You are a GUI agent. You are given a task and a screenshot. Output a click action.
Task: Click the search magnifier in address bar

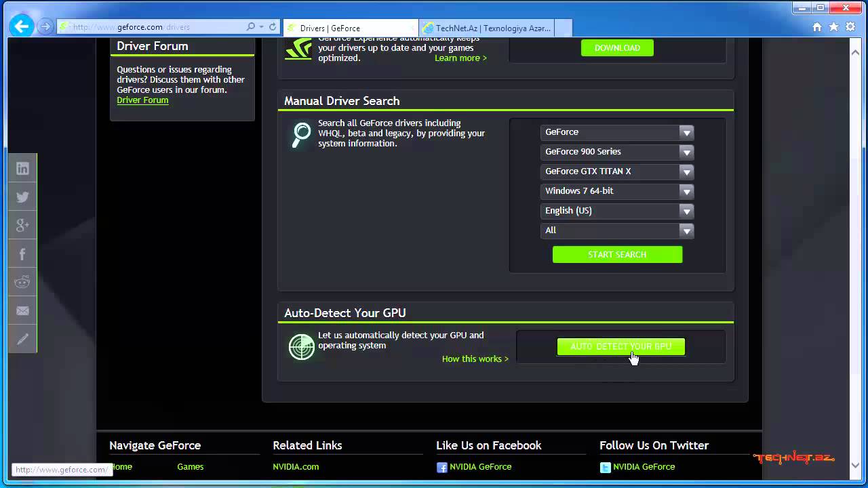[x=251, y=27]
